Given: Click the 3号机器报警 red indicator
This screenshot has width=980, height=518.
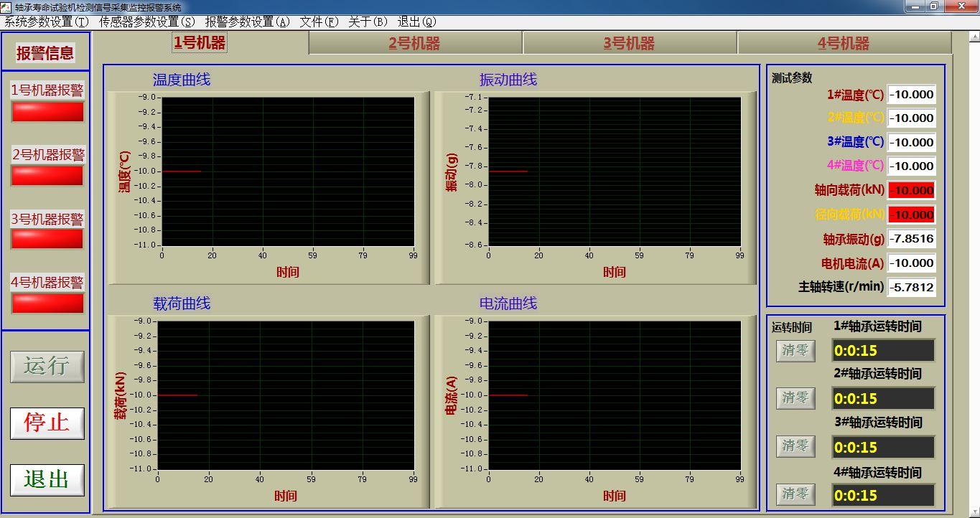Looking at the screenshot, I should (47, 239).
